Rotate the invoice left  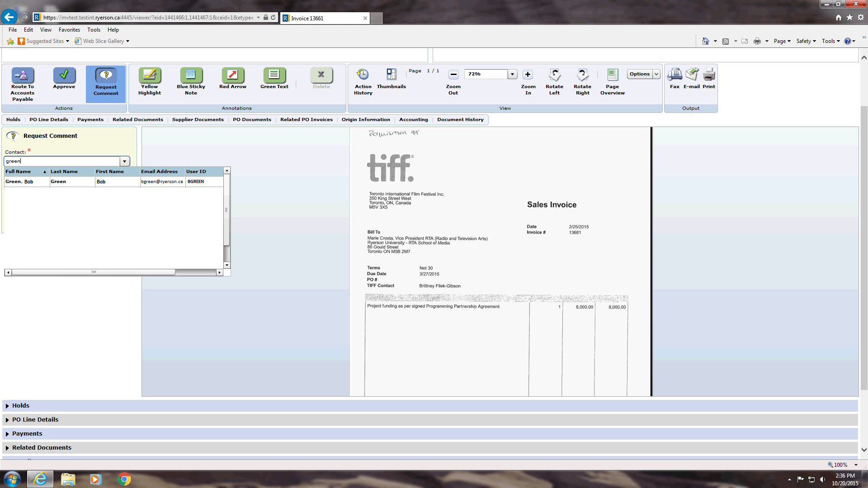[554, 75]
